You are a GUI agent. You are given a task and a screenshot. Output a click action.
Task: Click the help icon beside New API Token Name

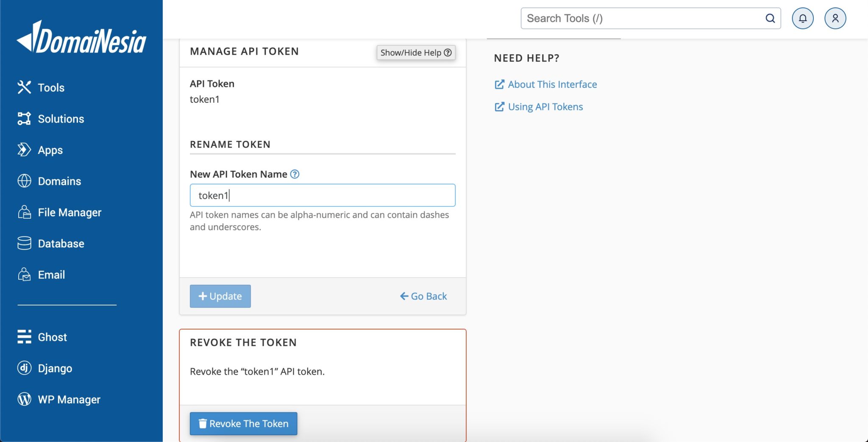295,174
